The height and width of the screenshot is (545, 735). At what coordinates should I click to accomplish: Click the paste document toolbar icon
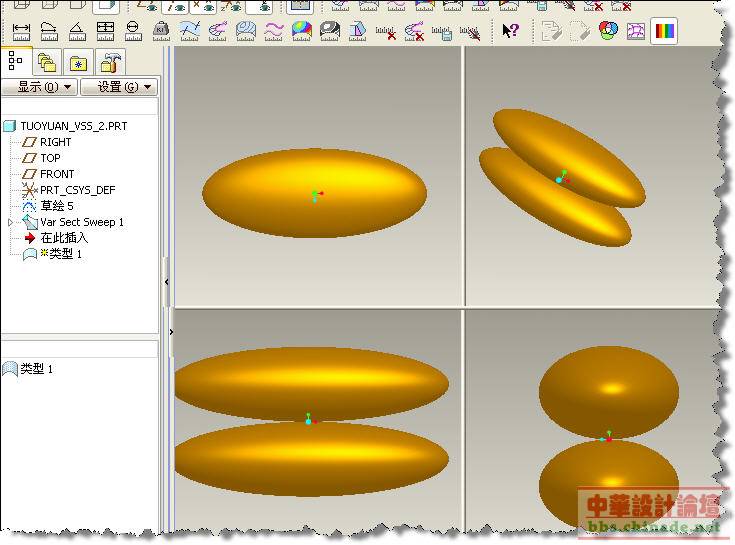pos(552,31)
